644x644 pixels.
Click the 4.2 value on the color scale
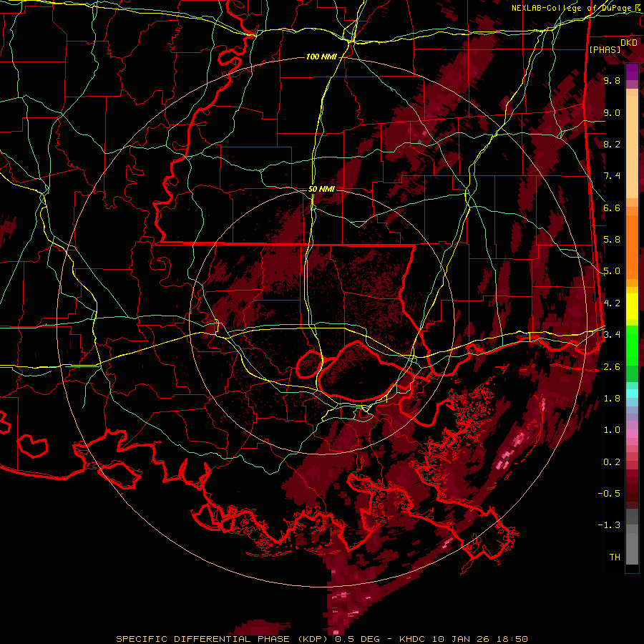612,303
